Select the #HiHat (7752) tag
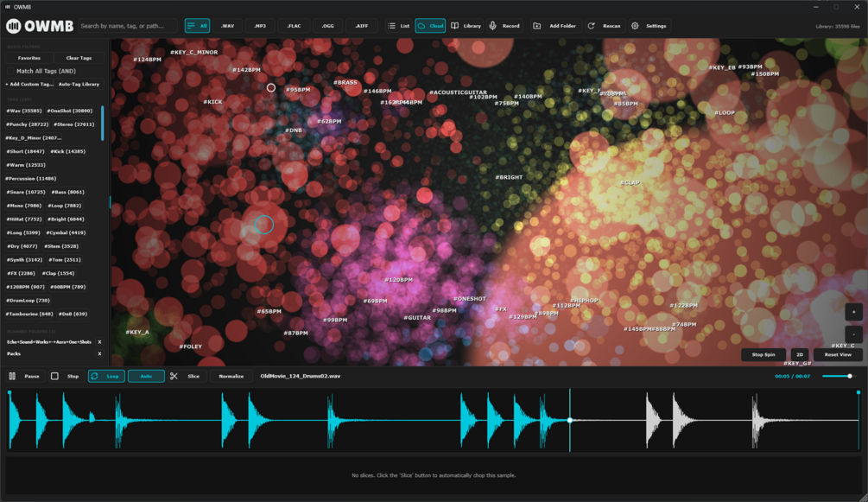The image size is (868, 502). 24,219
